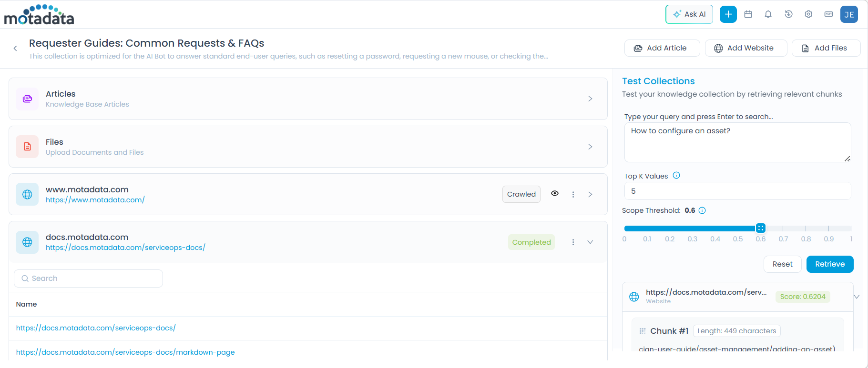868x368 pixels.
Task: Click the Retrieve button
Action: tap(829, 264)
